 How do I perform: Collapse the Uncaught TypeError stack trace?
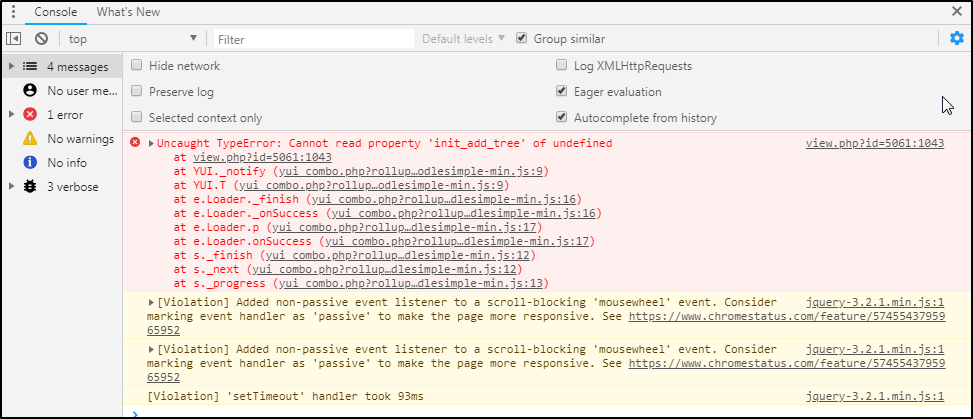point(151,144)
